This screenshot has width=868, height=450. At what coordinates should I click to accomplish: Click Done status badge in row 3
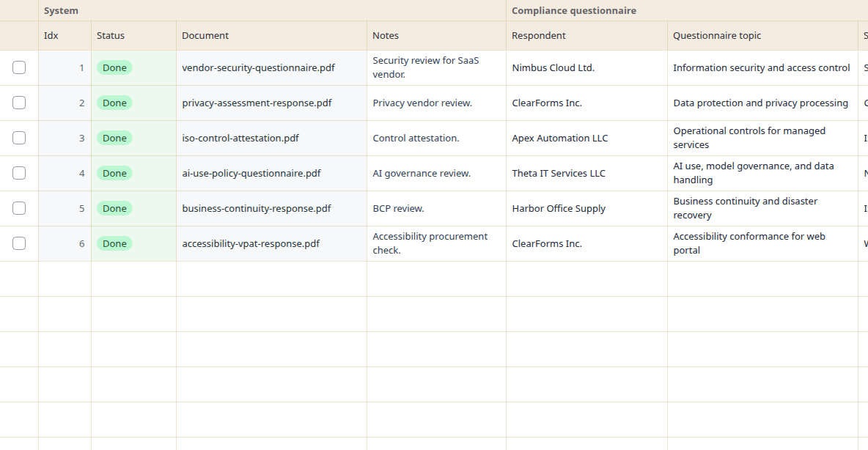(114, 138)
